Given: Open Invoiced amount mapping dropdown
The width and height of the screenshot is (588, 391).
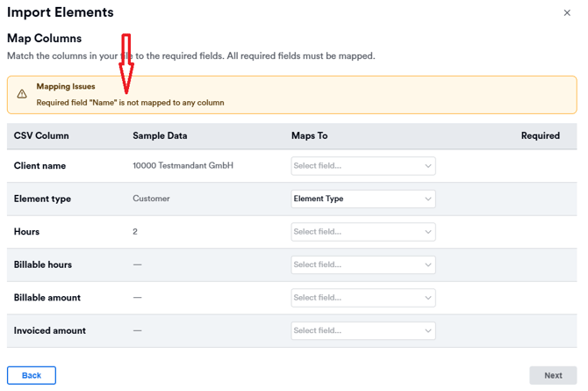Looking at the screenshot, I should pos(362,331).
